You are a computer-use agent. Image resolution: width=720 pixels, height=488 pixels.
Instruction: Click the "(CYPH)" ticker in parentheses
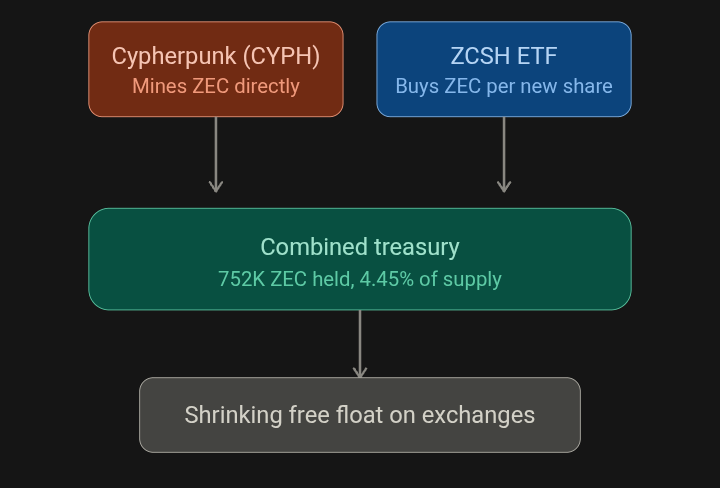[x=281, y=56]
